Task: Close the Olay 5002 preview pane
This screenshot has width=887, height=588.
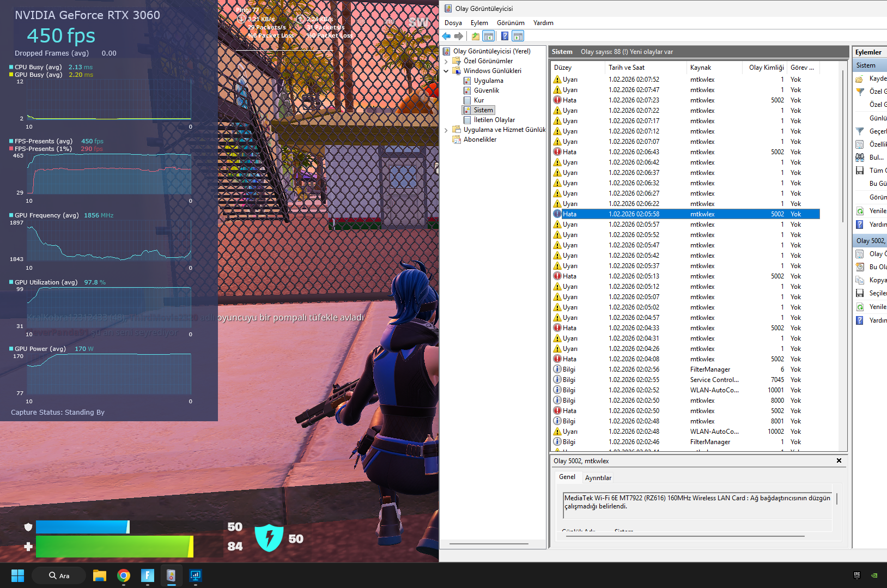Action: point(839,460)
